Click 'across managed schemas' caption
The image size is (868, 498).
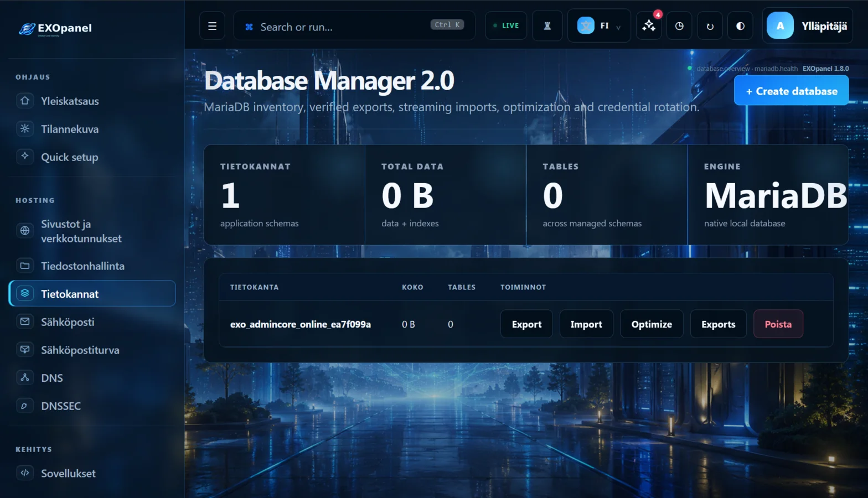click(x=592, y=224)
